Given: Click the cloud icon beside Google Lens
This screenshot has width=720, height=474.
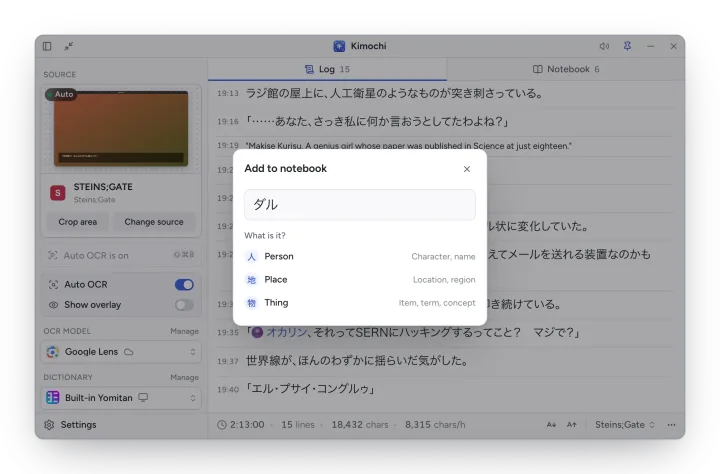Looking at the screenshot, I should (129, 352).
